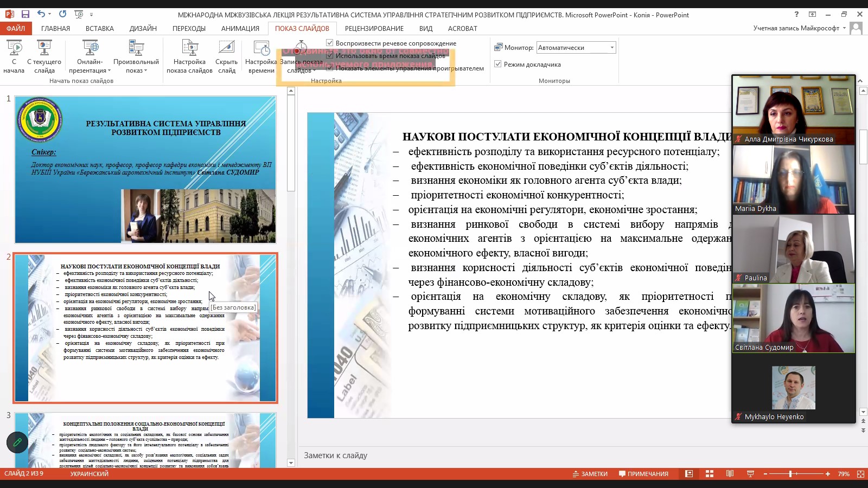
Task: Switch to the АНИМАЦИЯ tab
Action: [x=240, y=28]
